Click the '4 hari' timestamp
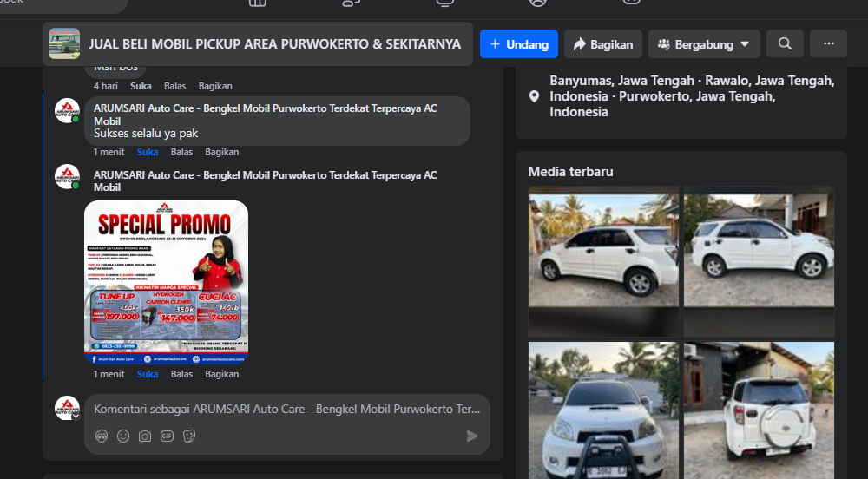 point(106,86)
